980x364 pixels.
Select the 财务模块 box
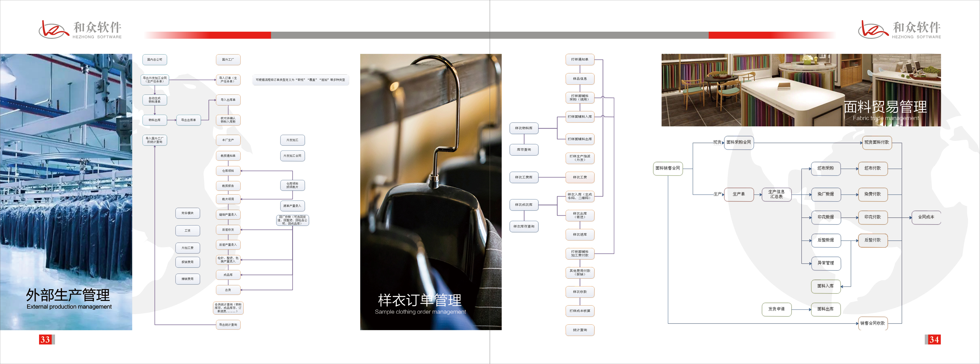tap(188, 213)
